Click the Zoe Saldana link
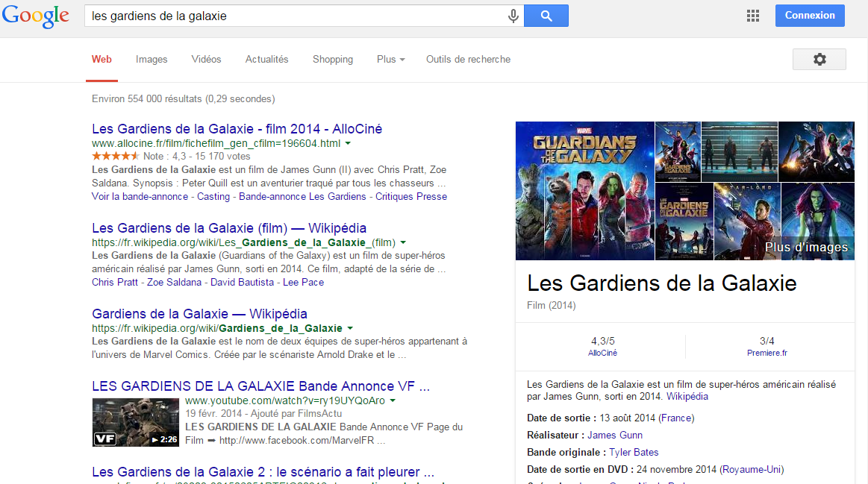Screen dimensions: 868x484 pos(175,282)
